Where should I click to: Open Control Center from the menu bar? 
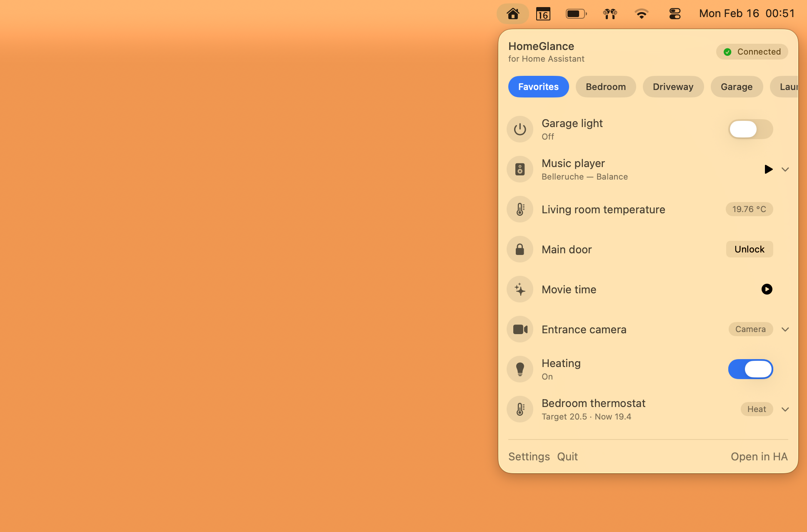(x=675, y=14)
